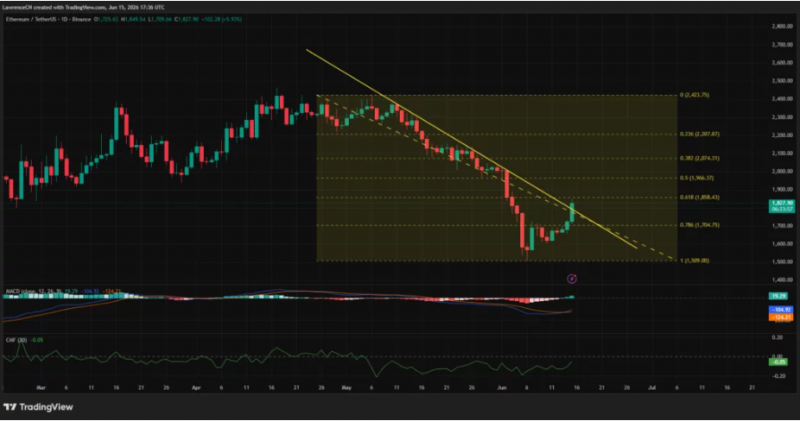
Task: Click the blue MACD line value tag -104.92
Action: pos(781,310)
